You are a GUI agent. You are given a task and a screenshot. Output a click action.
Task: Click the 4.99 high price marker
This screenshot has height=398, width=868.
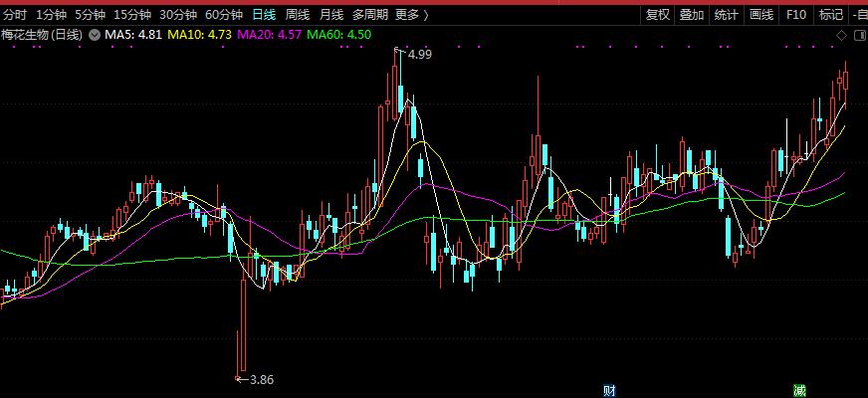click(x=419, y=54)
